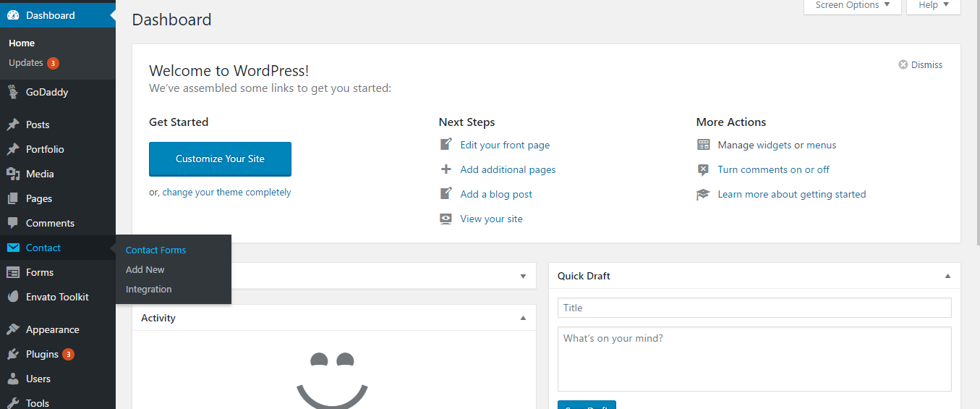This screenshot has height=409, width=980.
Task: Click the What's on your mind textarea
Action: pos(754,359)
